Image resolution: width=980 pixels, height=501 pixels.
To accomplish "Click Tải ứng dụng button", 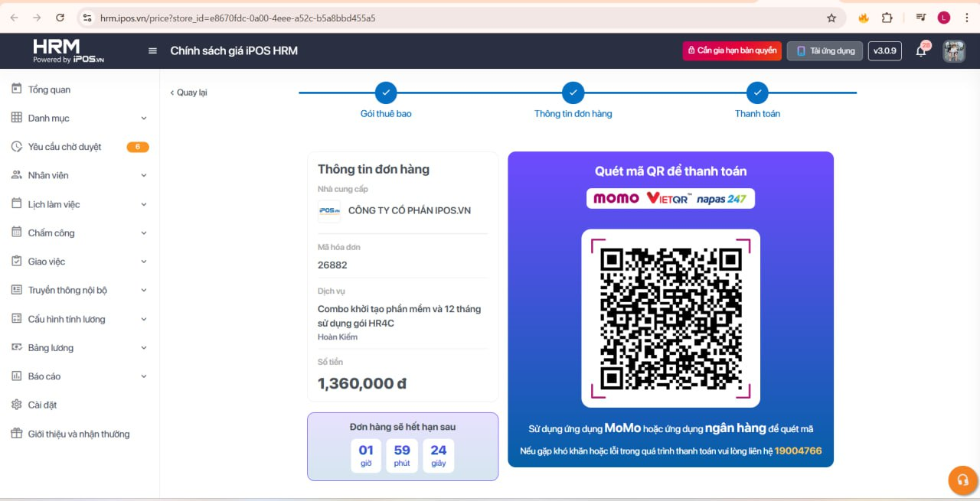I will click(825, 50).
